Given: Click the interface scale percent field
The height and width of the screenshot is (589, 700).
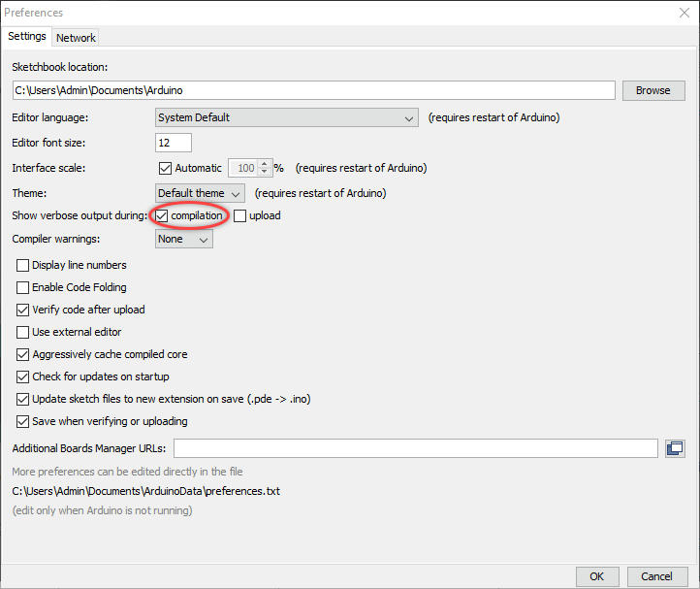Looking at the screenshot, I should pyautogui.click(x=243, y=168).
